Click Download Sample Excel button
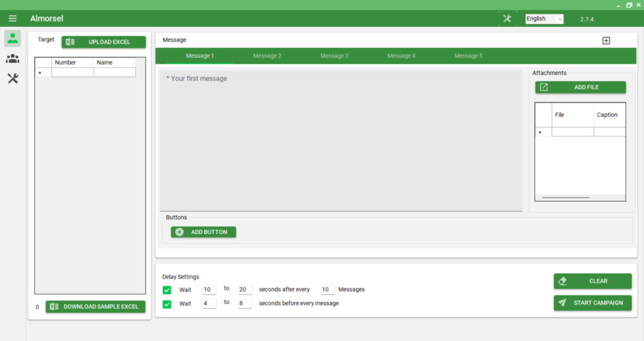Screen dimensions: 644x341 (96, 306)
